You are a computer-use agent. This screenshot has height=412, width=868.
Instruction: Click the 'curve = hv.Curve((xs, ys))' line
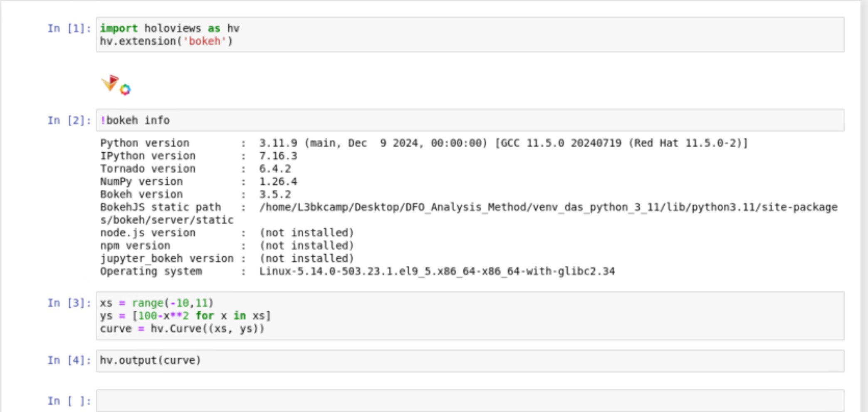(182, 329)
